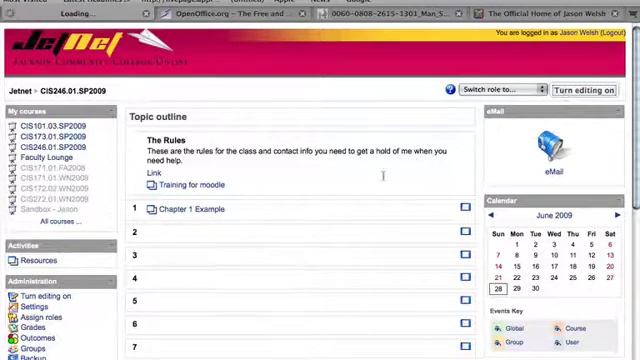Image resolution: width=640 pixels, height=360 pixels.
Task: Click the Resources activity icon
Action: (x=13, y=260)
